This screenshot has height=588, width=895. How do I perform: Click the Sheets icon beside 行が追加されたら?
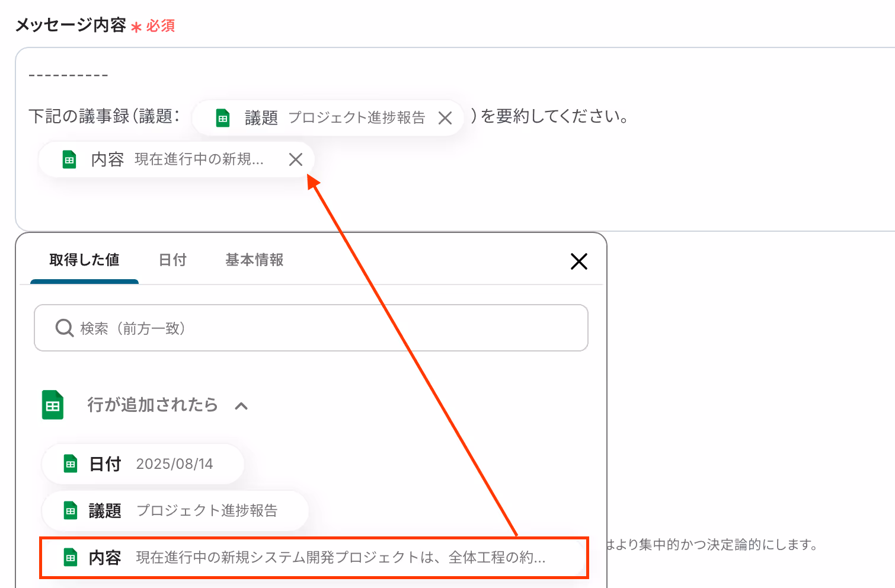(x=53, y=405)
